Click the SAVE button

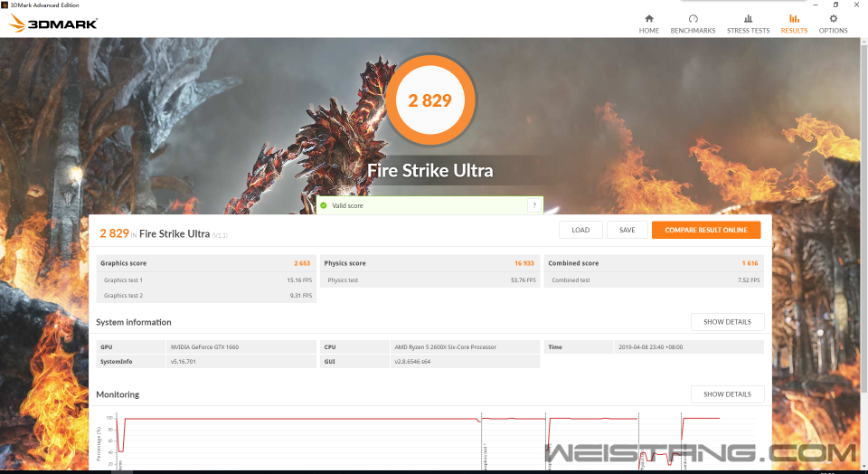click(627, 230)
